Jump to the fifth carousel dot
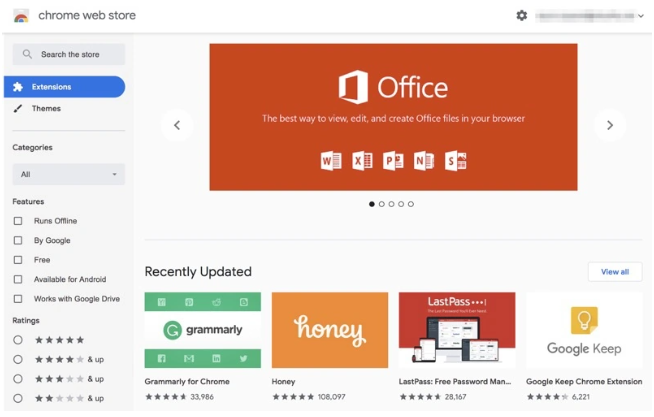The height and width of the screenshot is (417, 654). [411, 204]
